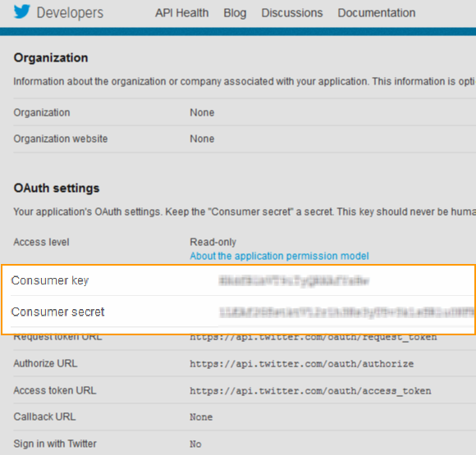Open the Discussions section
This screenshot has width=476, height=455.
tap(292, 13)
